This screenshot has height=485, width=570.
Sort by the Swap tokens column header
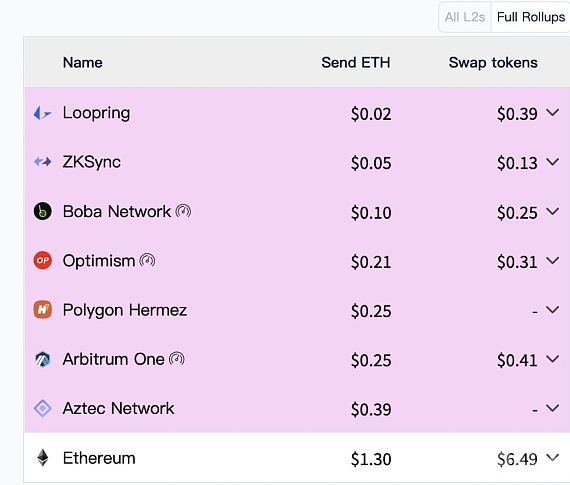(493, 63)
